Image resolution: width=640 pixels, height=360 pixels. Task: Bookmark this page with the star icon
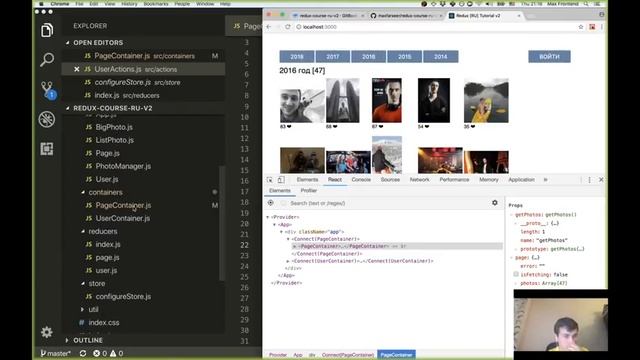[581, 27]
